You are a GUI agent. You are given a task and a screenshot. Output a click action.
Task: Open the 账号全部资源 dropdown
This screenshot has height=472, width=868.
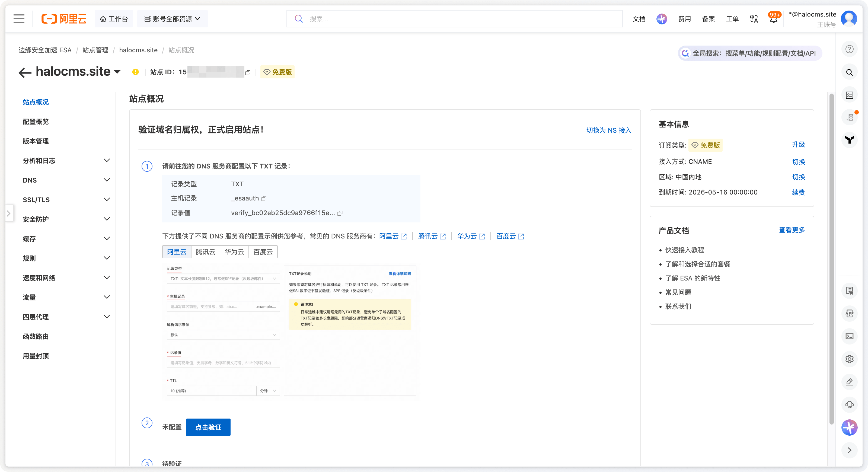[172, 19]
